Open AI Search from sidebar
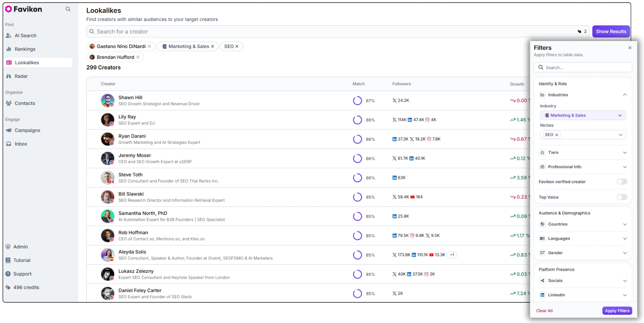Image resolution: width=644 pixels, height=323 pixels. coord(25,36)
